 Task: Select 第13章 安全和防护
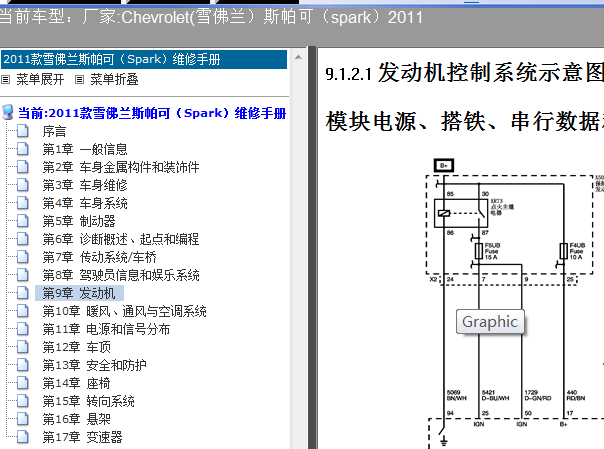click(94, 365)
